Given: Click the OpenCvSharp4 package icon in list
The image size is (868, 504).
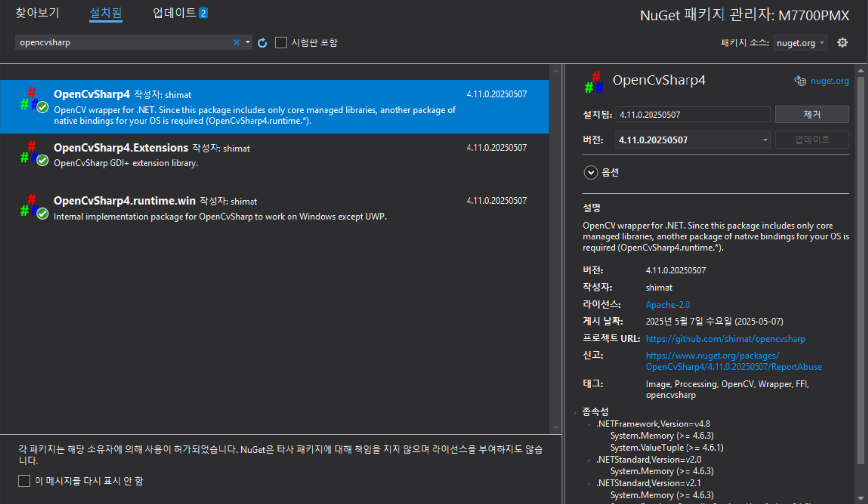Looking at the screenshot, I should [34, 100].
